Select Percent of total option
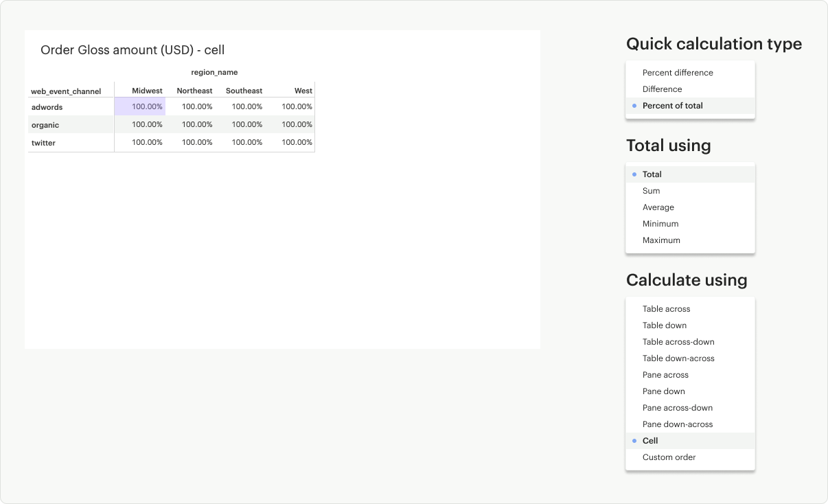Viewport: 828px width, 504px height. coord(672,106)
